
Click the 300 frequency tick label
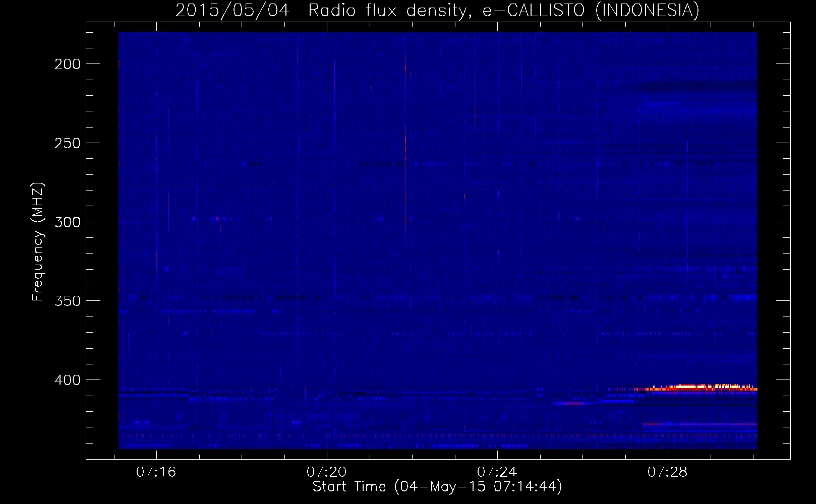point(68,222)
